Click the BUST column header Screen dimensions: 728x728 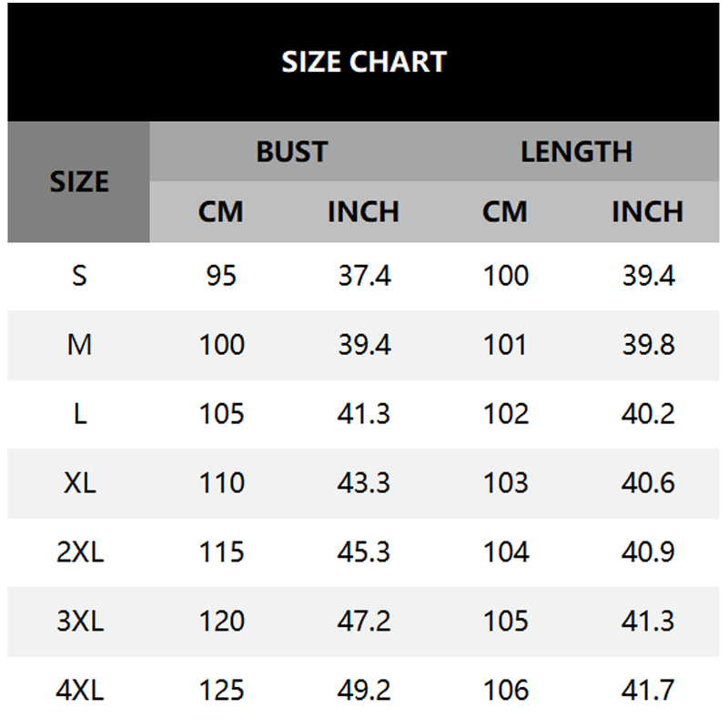[x=291, y=151]
